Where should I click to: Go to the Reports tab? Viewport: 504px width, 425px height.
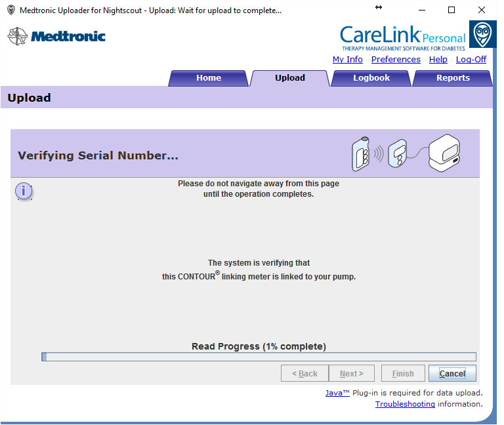(453, 78)
